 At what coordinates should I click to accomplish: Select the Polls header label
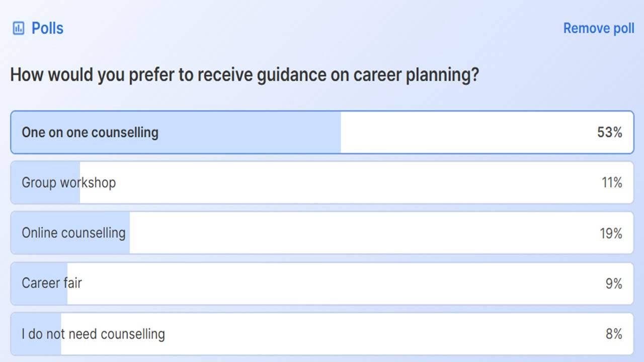tap(47, 28)
